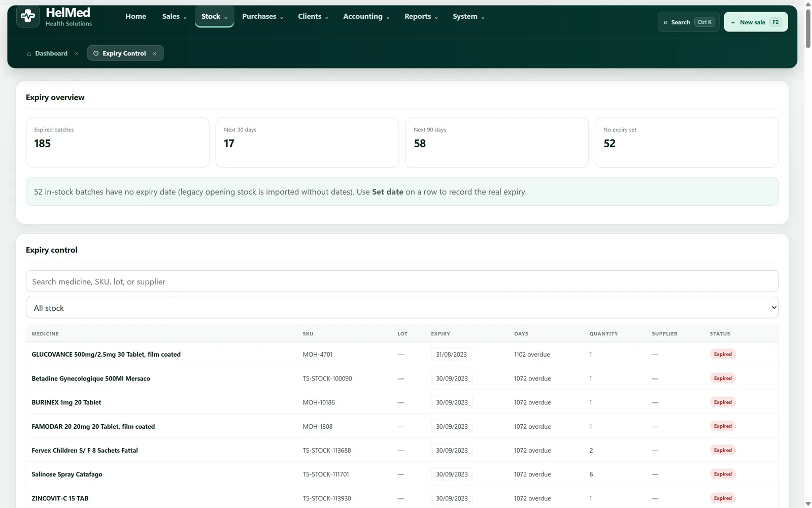Viewport: 812px width, 508px height.
Task: Close the Dashboard tab with its x icon
Action: point(76,53)
